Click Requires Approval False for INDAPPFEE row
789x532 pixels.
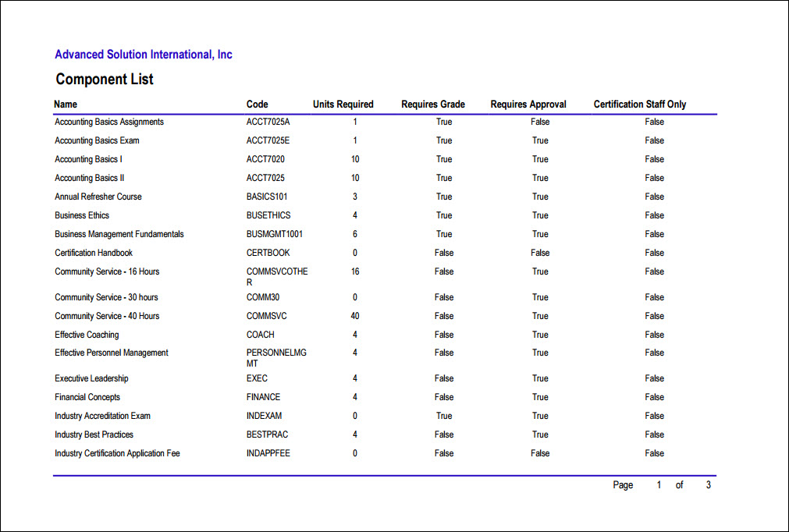point(540,453)
